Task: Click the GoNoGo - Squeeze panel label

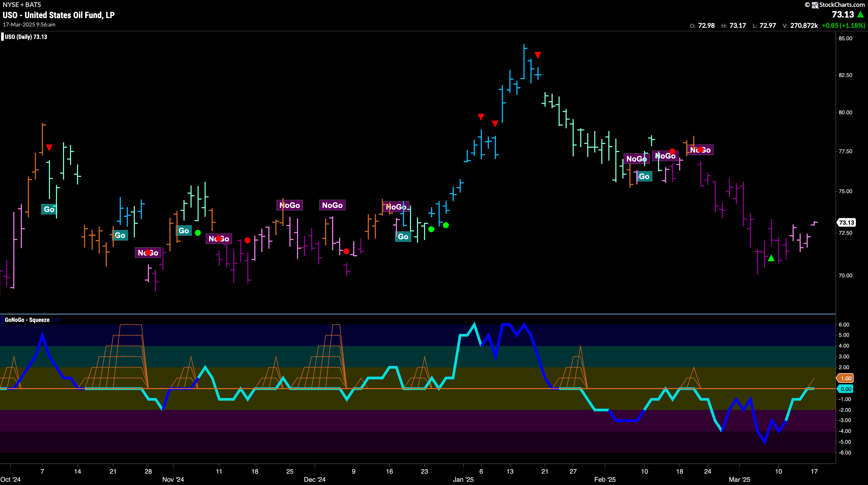Action: [27, 320]
